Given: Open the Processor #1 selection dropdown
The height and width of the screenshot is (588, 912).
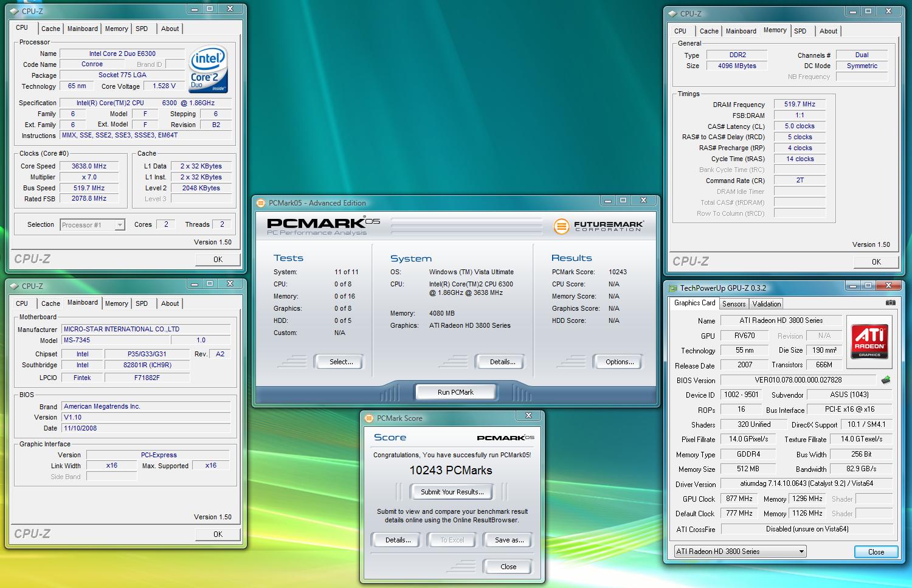Looking at the screenshot, I should 93,225.
